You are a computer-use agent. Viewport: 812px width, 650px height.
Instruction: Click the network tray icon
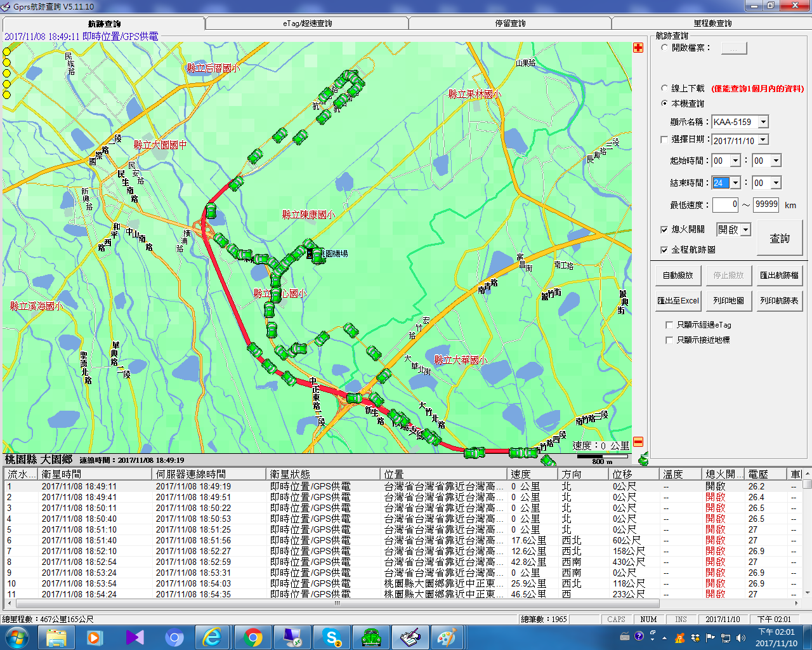tap(724, 637)
